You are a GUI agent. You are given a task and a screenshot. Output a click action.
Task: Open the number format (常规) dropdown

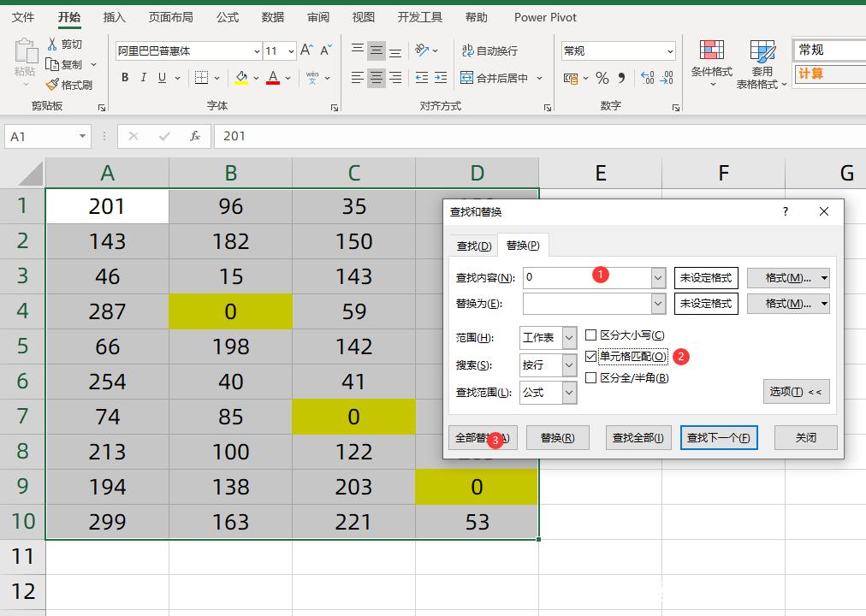coord(670,51)
